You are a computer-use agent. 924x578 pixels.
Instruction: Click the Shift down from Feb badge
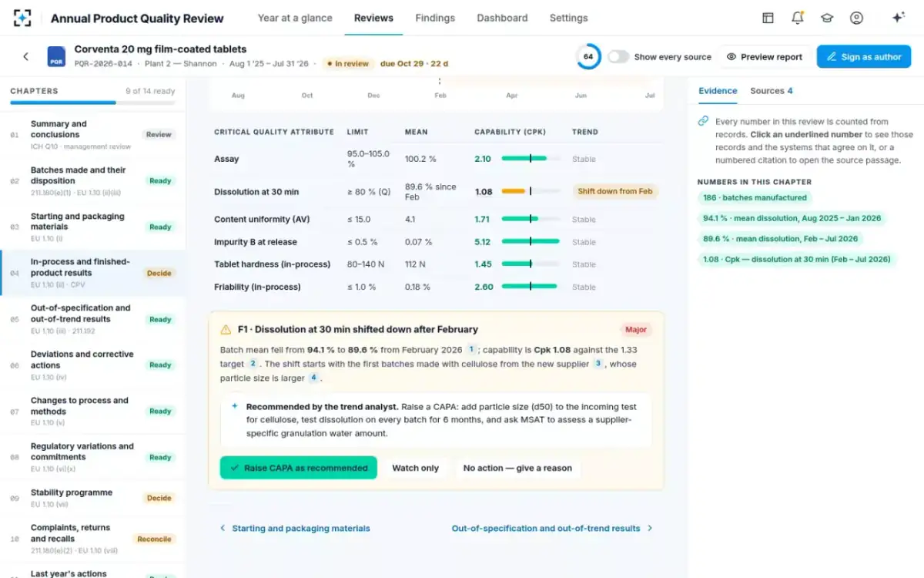[614, 191]
